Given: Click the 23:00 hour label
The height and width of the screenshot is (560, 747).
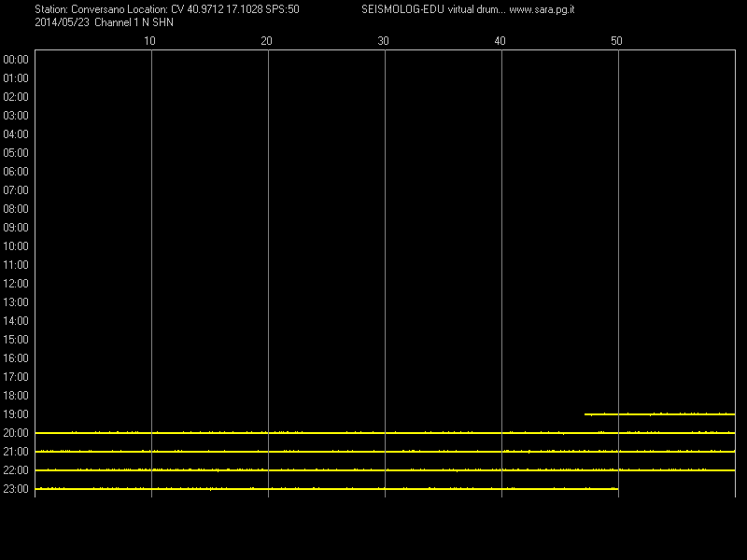Looking at the screenshot, I should click(x=16, y=488).
